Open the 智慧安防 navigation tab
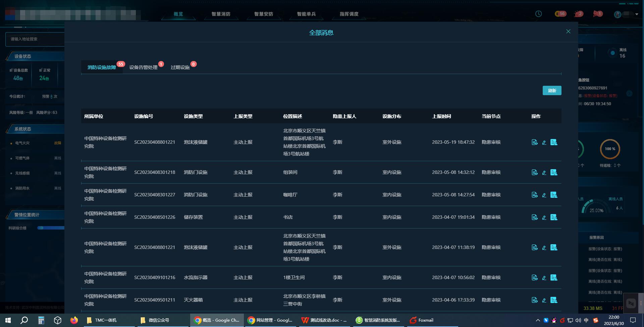Image resolution: width=644 pixels, height=327 pixels. [264, 14]
